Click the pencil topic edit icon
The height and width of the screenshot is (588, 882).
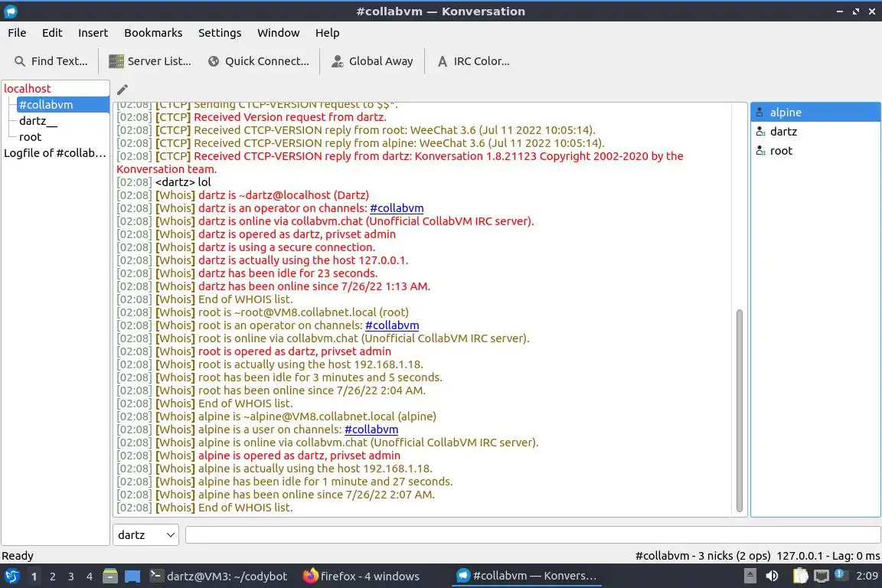tap(122, 90)
